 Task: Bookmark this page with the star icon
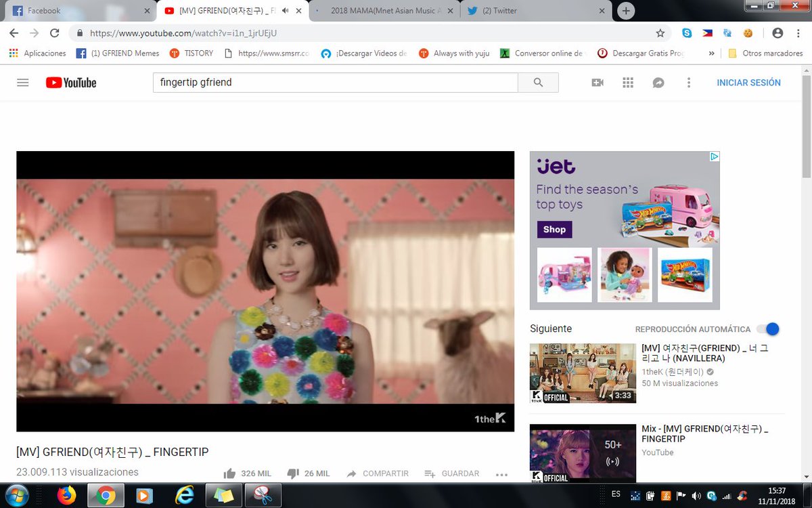tap(660, 33)
